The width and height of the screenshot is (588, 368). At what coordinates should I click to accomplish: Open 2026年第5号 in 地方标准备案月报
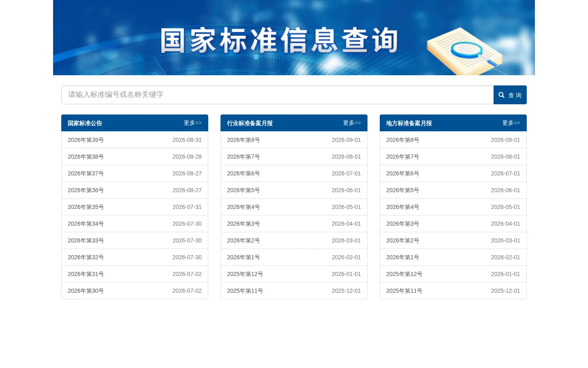tap(403, 190)
